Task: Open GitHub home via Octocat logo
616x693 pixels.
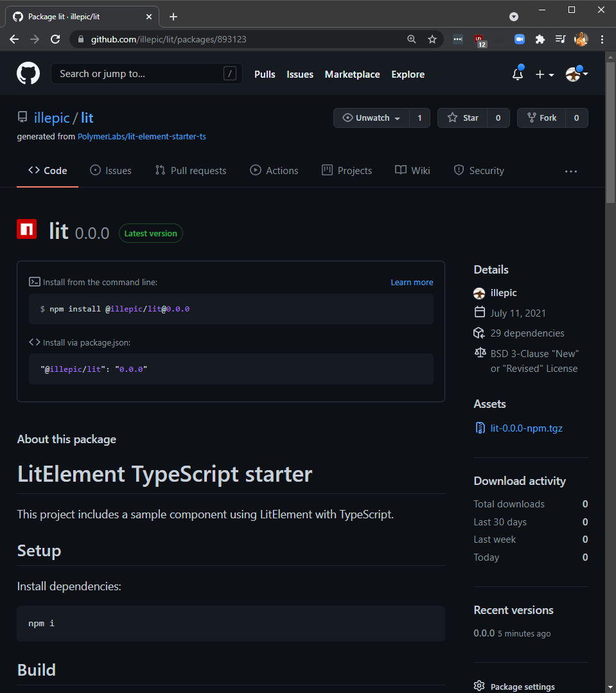Action: click(x=28, y=73)
